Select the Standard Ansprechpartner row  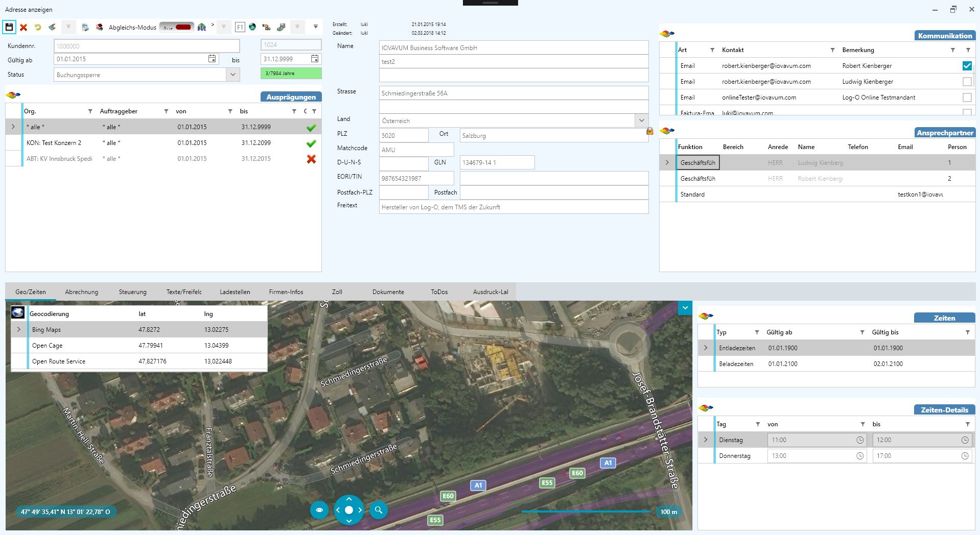pyautogui.click(x=818, y=194)
